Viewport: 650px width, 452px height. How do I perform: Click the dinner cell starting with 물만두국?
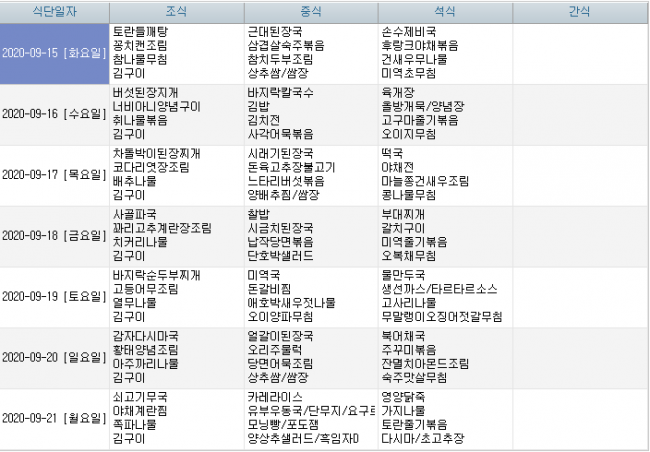pyautogui.click(x=445, y=297)
